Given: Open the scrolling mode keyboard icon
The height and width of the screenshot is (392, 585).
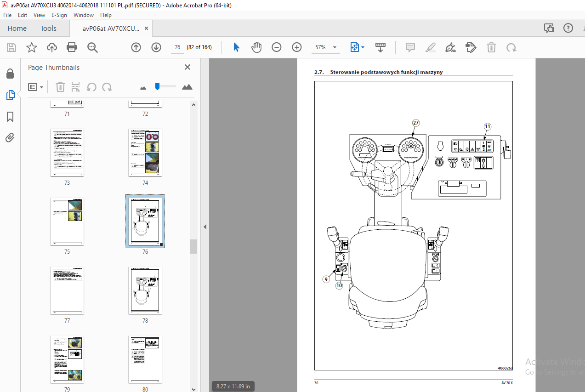Looking at the screenshot, I should [381, 47].
